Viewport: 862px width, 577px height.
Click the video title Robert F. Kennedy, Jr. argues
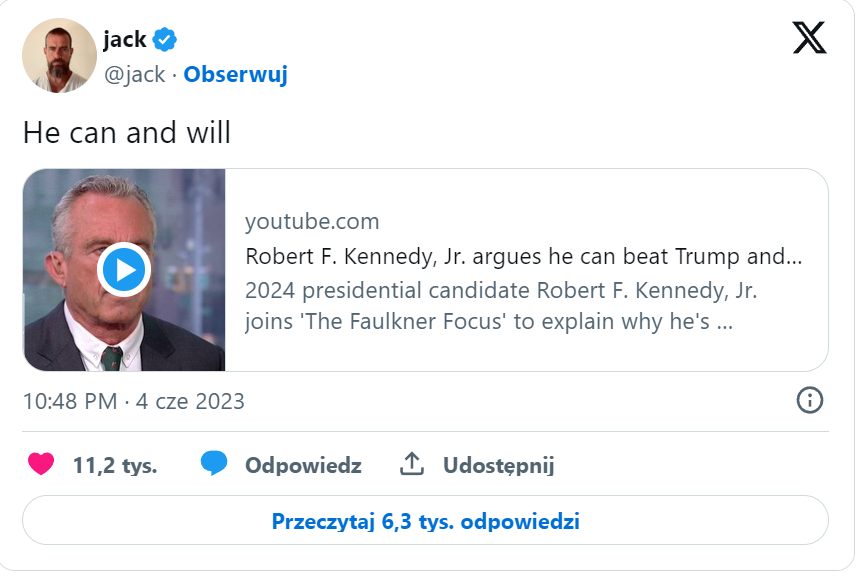(x=524, y=257)
